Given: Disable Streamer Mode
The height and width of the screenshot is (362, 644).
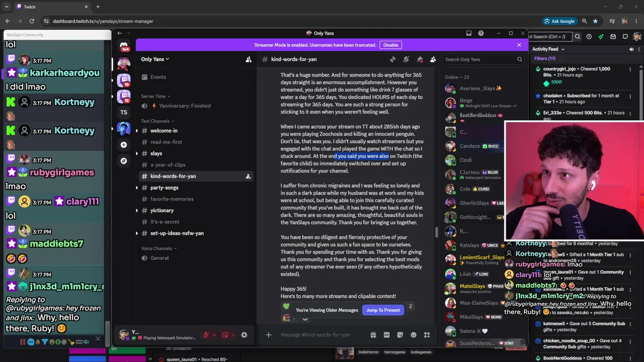Looking at the screenshot, I should 390,45.
